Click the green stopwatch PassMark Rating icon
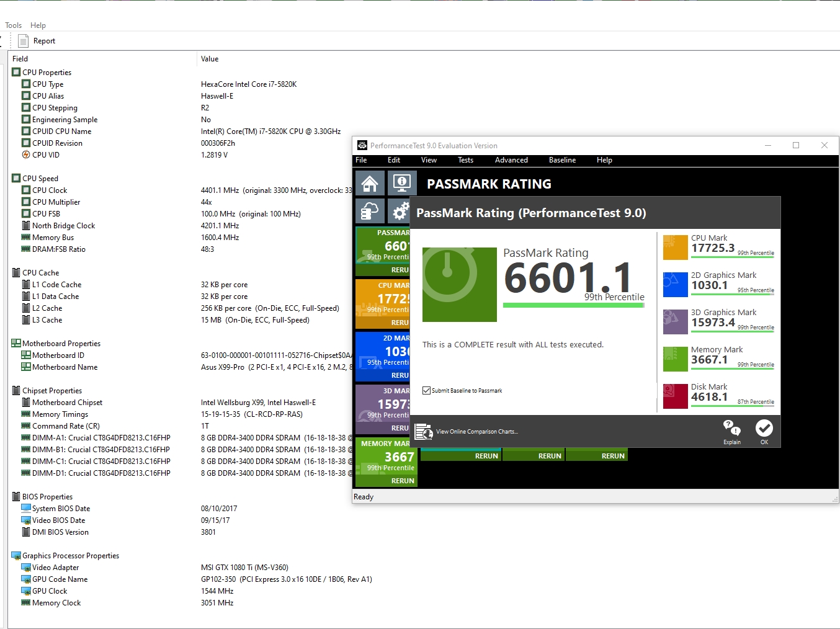The image size is (840, 629). 460,285
